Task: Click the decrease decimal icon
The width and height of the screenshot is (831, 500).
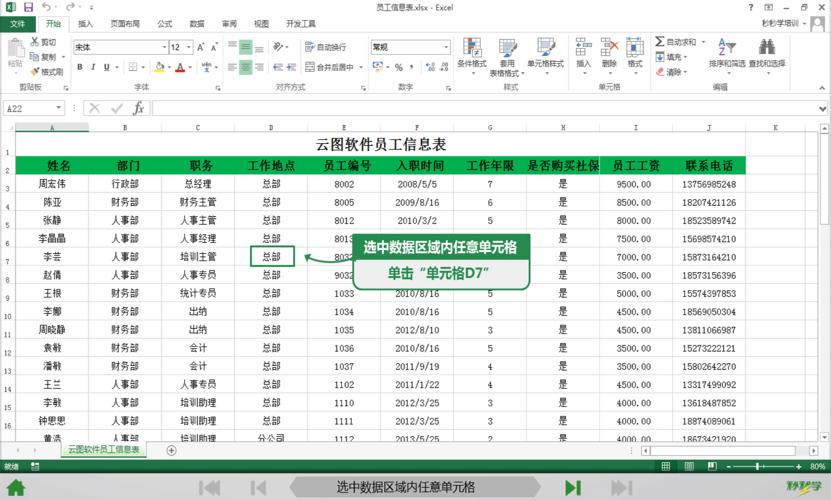Action: pyautogui.click(x=444, y=67)
